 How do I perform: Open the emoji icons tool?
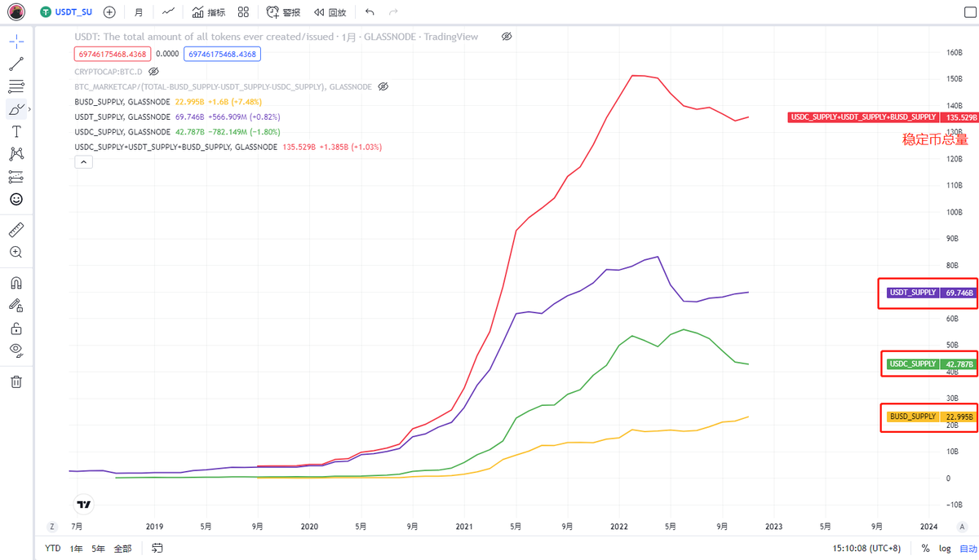pos(16,199)
